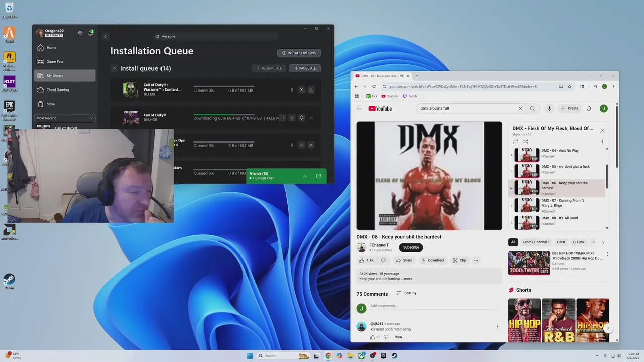Open playlist three-dot options menu

tap(602, 142)
